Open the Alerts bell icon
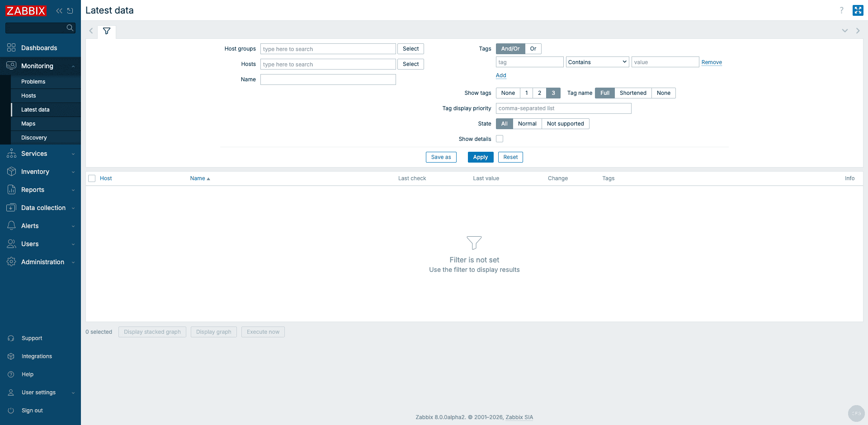This screenshot has width=868, height=425. pos(11,226)
